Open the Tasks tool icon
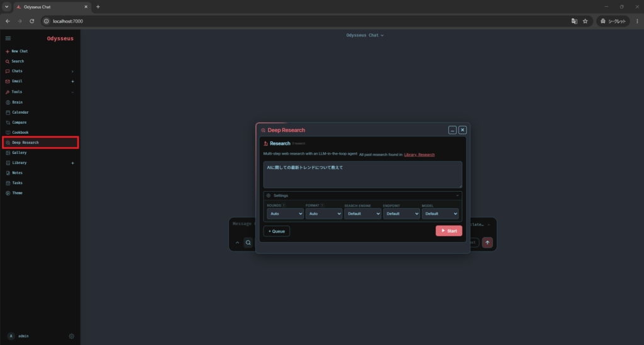The width and height of the screenshot is (644, 345). (x=8, y=183)
